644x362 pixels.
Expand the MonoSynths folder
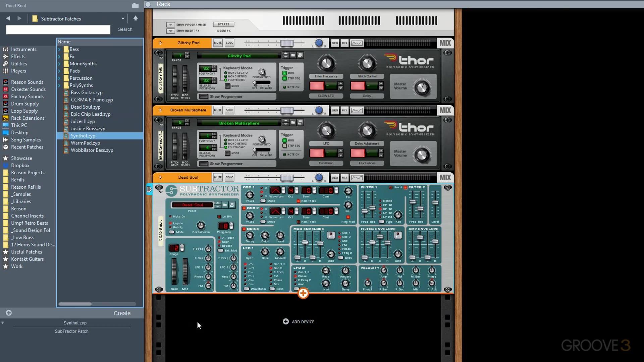click(x=59, y=64)
